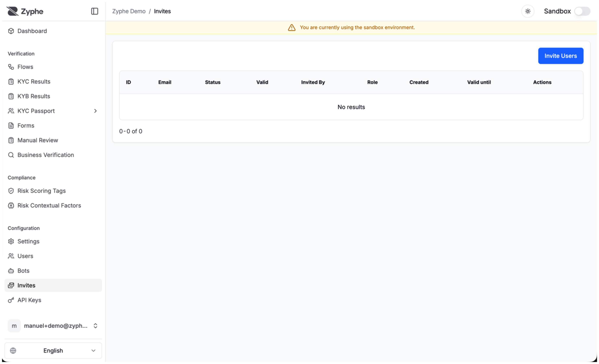This screenshot has width=599, height=364.
Task: Open Business Verification
Action: (x=53, y=155)
